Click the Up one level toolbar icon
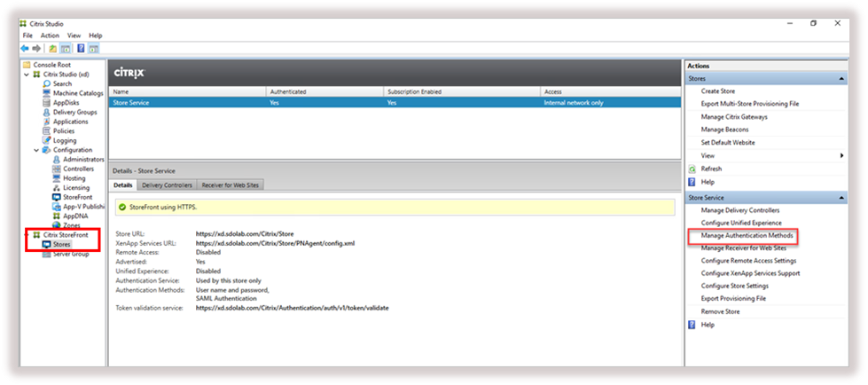 (52, 49)
